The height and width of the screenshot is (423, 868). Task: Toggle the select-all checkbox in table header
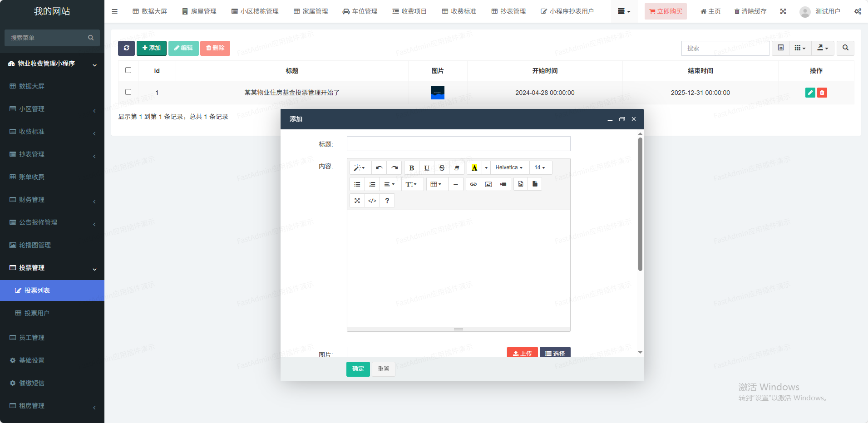[x=128, y=70]
